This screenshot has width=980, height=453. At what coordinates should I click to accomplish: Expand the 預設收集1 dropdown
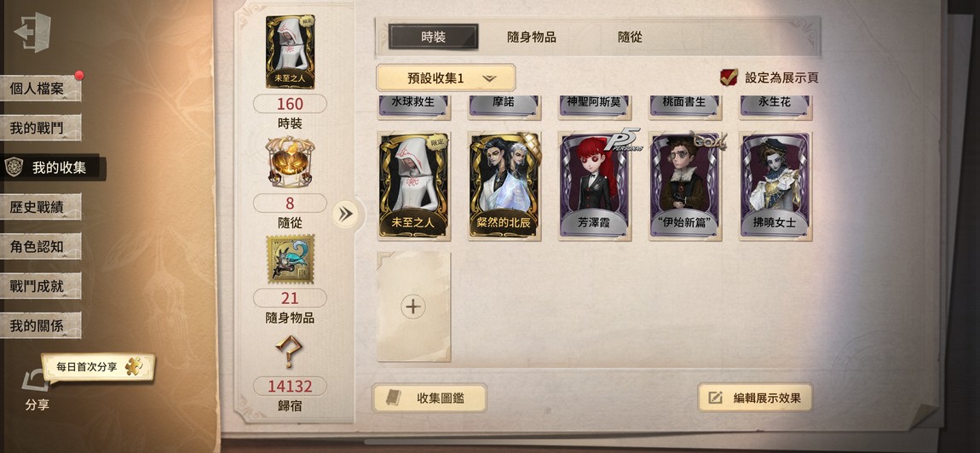[x=446, y=78]
